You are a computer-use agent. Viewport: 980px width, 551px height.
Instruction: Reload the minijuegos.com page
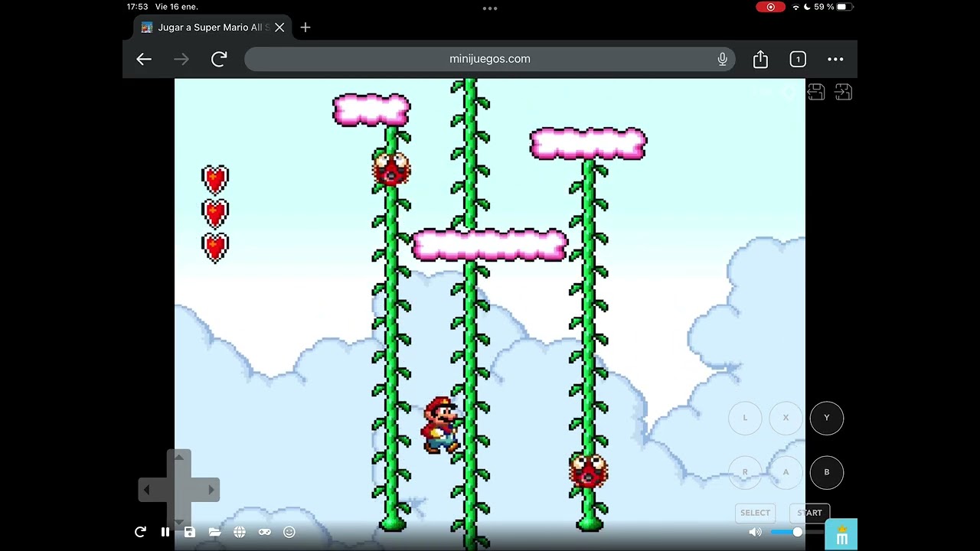(x=219, y=59)
